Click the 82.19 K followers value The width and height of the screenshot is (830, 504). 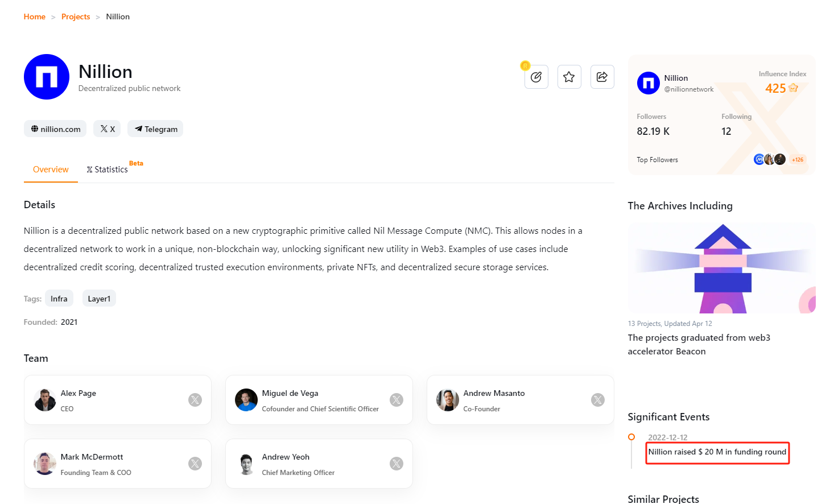[x=653, y=131]
